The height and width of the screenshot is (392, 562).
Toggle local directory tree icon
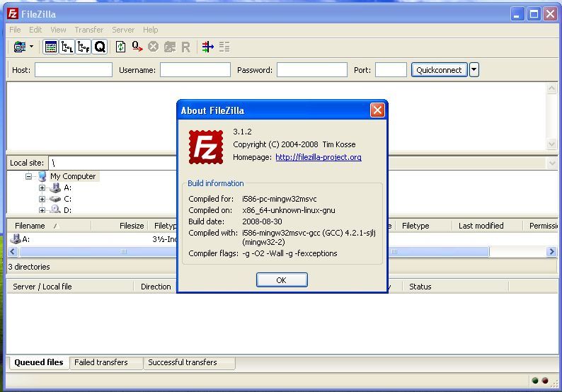coord(67,47)
